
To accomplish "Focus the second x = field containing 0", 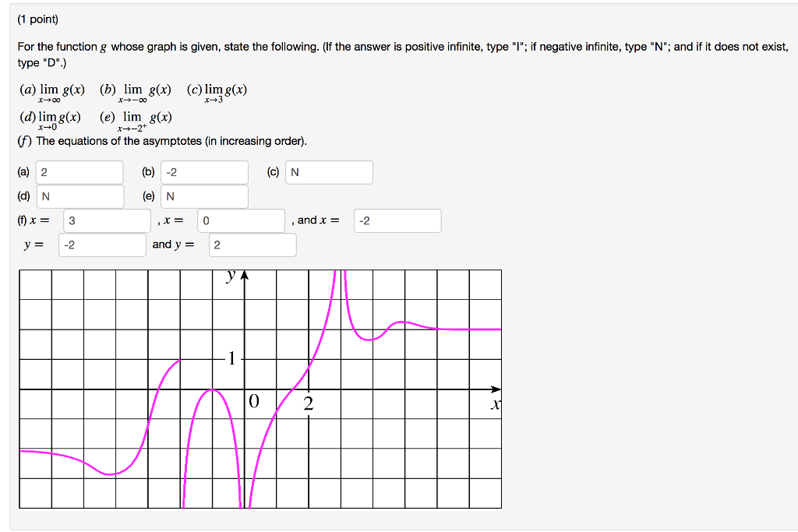I will pos(242,220).
